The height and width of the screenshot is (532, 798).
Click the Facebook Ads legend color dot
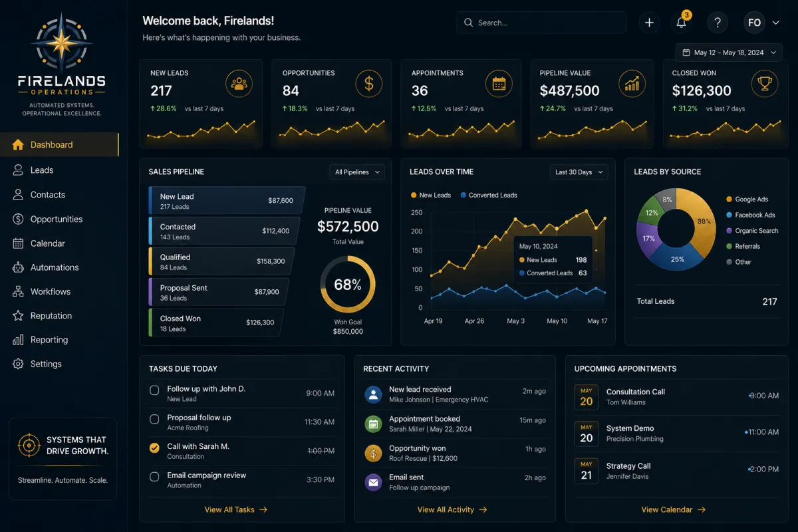(x=729, y=215)
